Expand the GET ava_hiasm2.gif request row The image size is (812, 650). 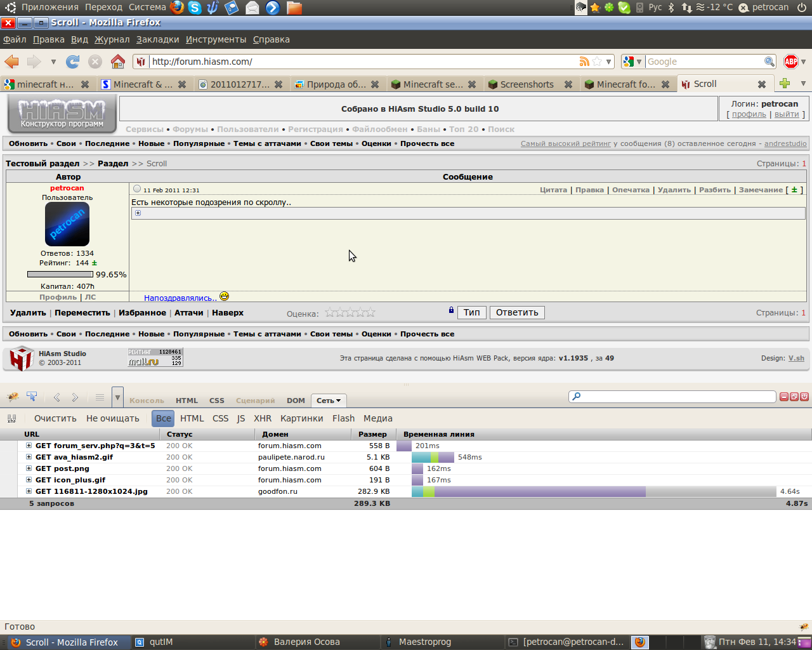[29, 457]
